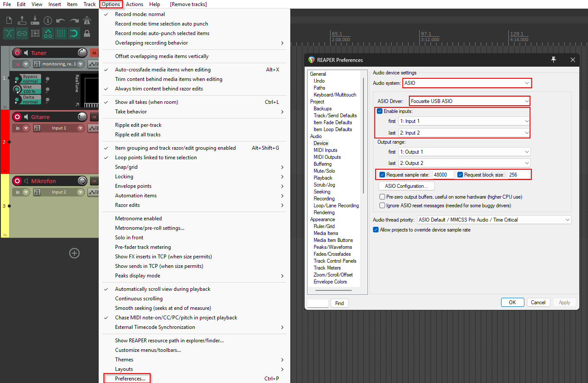
Task: Arm the Mikrofon track for recording
Action: [17, 181]
